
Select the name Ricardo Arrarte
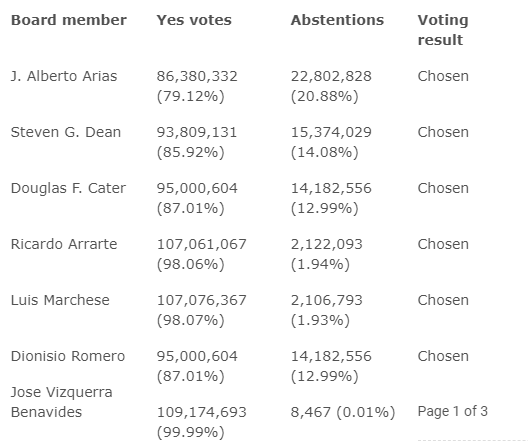point(64,244)
